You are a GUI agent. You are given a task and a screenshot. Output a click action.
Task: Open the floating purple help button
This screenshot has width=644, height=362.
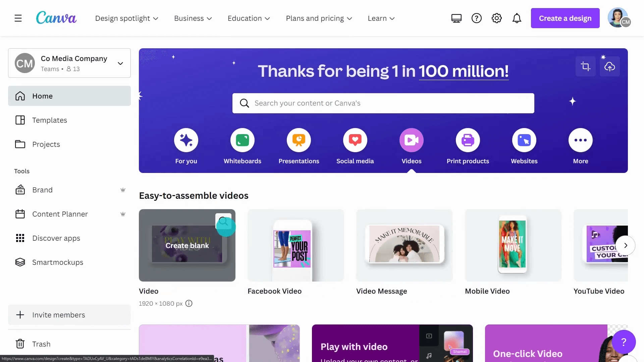624,342
